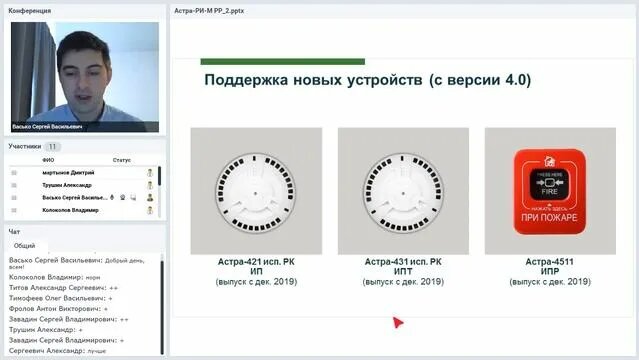Click the slide title Поддержка новых устройств
Viewport: 639px width, 360px height.
pos(368,80)
